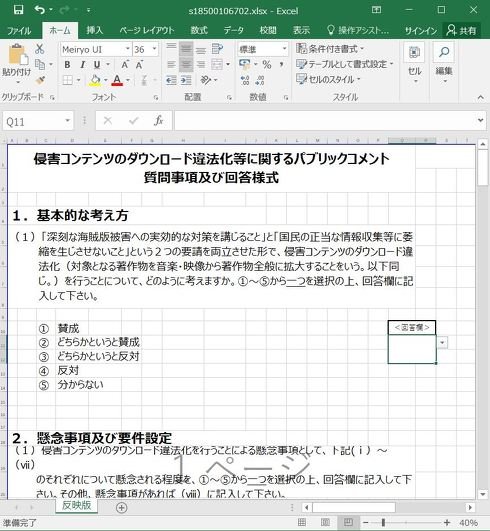The height and width of the screenshot is (531, 490).
Task: Click the Q11 name box field
Action: [x=34, y=121]
